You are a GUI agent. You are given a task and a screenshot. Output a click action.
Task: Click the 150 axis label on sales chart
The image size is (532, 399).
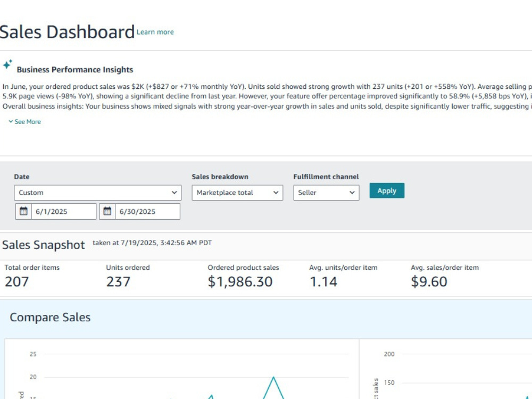coord(389,383)
